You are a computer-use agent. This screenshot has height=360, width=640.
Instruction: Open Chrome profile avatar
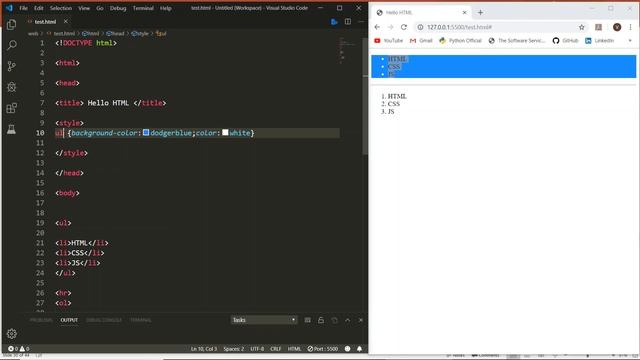coord(617,27)
